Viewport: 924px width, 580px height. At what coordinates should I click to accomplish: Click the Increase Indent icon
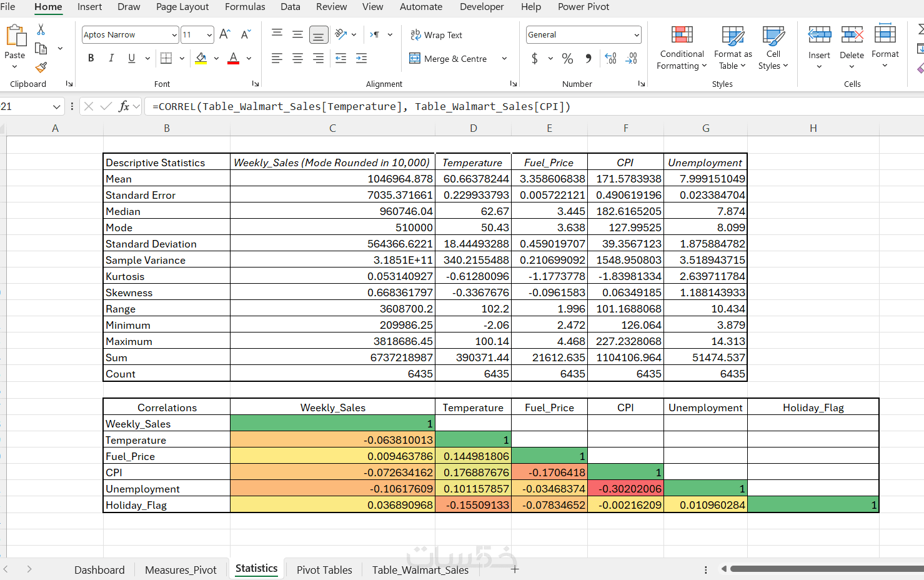[x=361, y=58]
